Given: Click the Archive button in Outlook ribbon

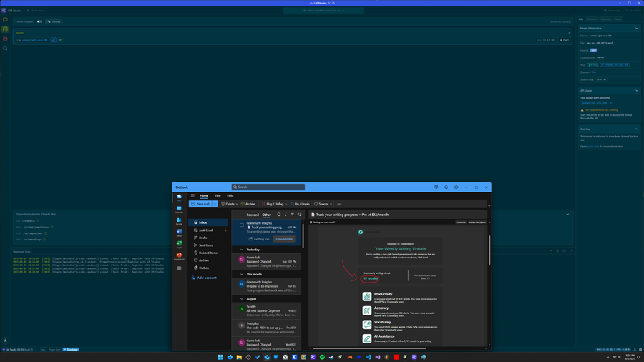Looking at the screenshot, I should pos(248,204).
